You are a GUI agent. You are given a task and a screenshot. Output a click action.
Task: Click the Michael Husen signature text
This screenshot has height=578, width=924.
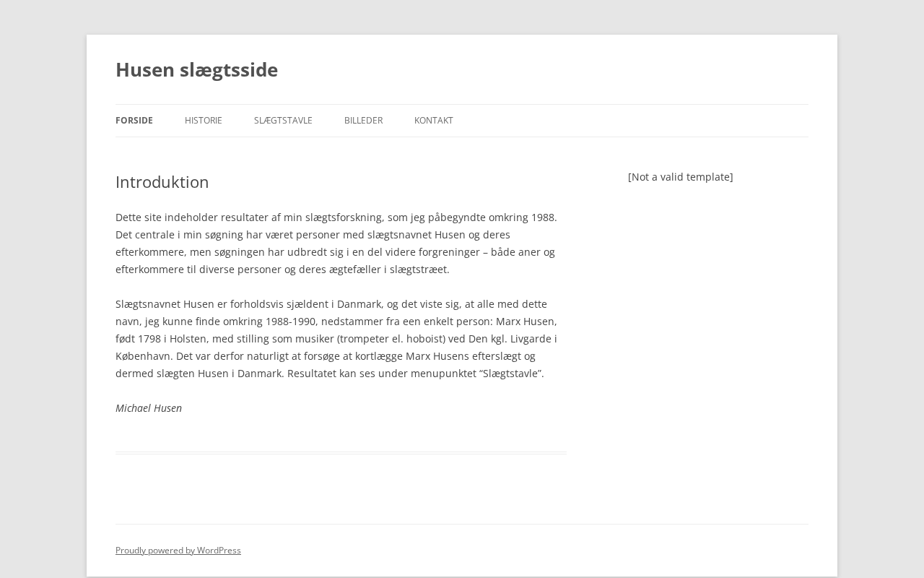point(149,408)
